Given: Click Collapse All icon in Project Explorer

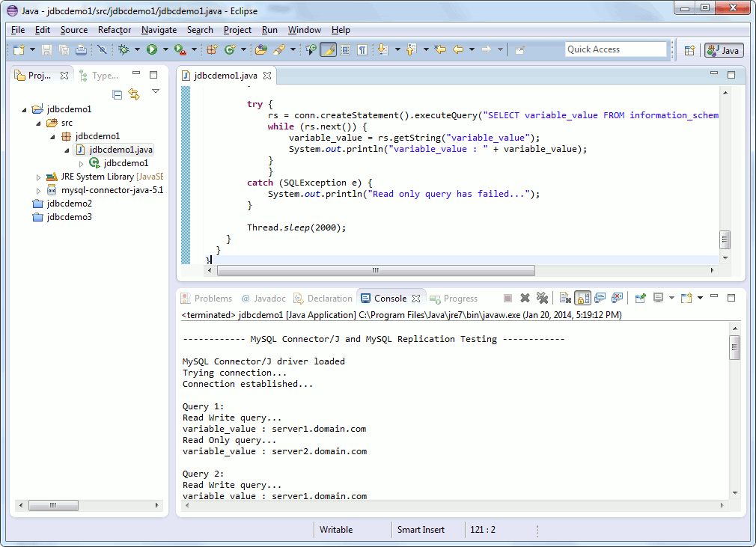Looking at the screenshot, I should tap(118, 94).
